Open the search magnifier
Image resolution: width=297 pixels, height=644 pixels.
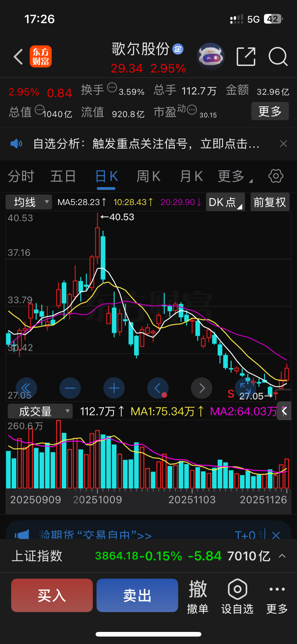click(278, 57)
